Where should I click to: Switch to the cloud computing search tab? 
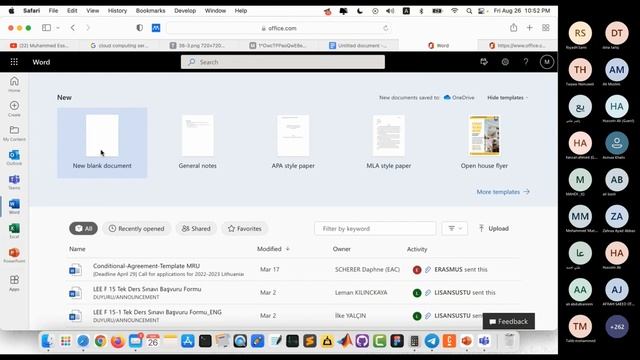[x=119, y=45]
